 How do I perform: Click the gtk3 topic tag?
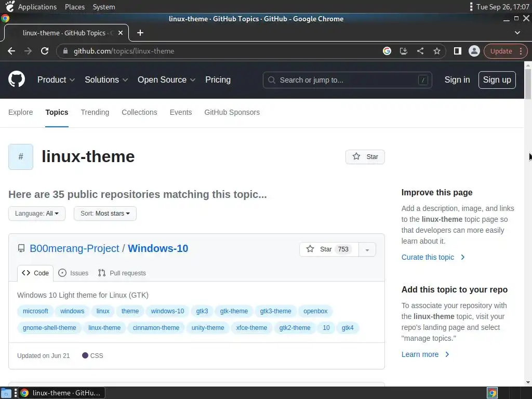202,311
